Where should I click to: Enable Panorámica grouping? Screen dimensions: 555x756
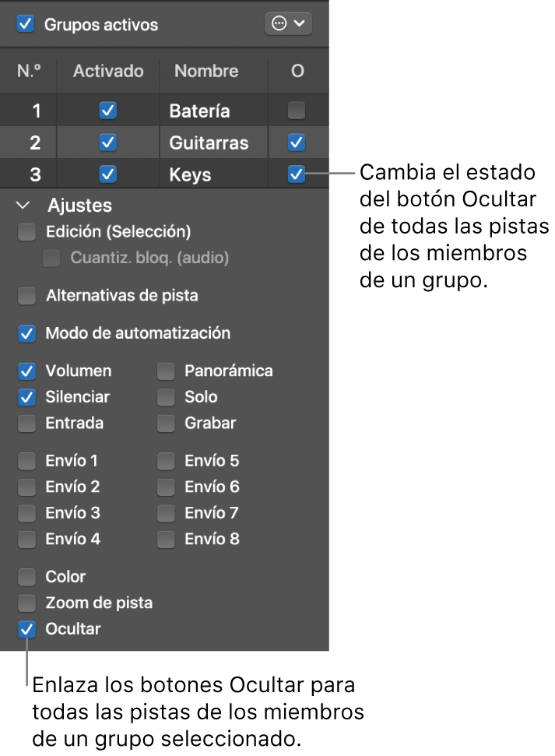coord(165,371)
